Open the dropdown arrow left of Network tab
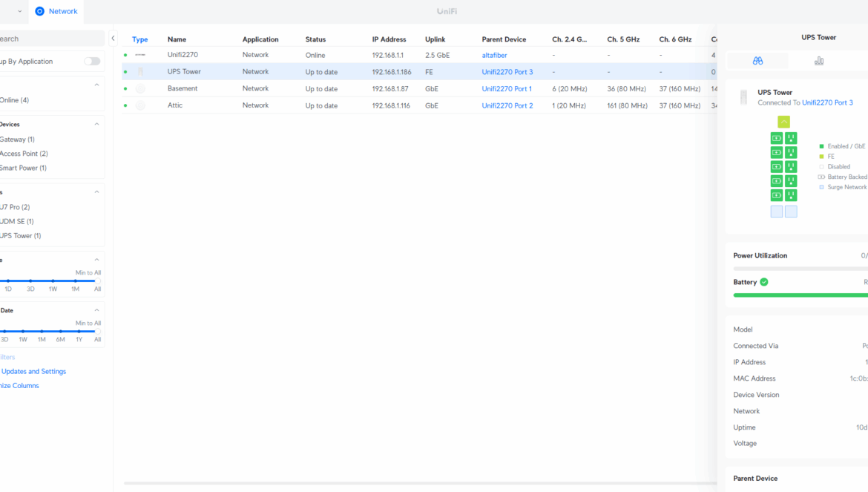 pyautogui.click(x=19, y=12)
